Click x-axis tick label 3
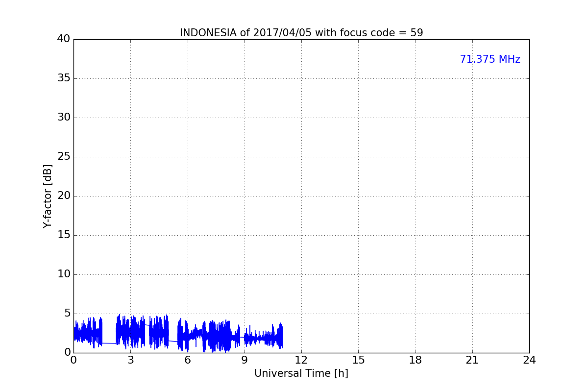 click(130, 360)
